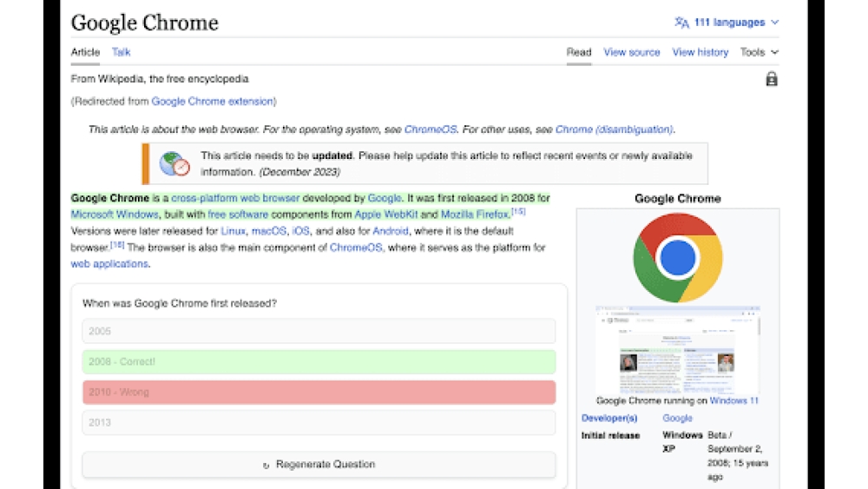Switch to the Article tab

click(x=85, y=52)
